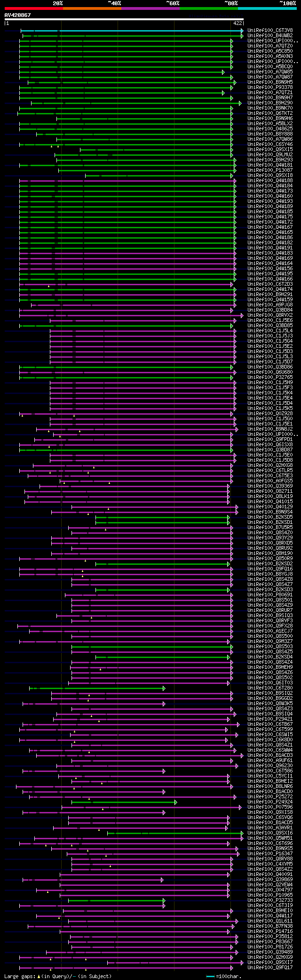
Task: Click the white query ruler bar
Action: (x=124, y=19)
